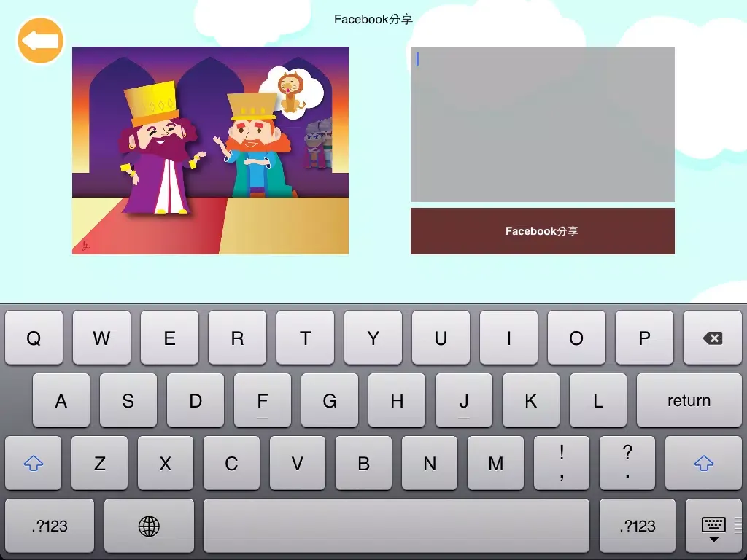The width and height of the screenshot is (747, 560).
Task: Tap the S key
Action: (x=128, y=400)
